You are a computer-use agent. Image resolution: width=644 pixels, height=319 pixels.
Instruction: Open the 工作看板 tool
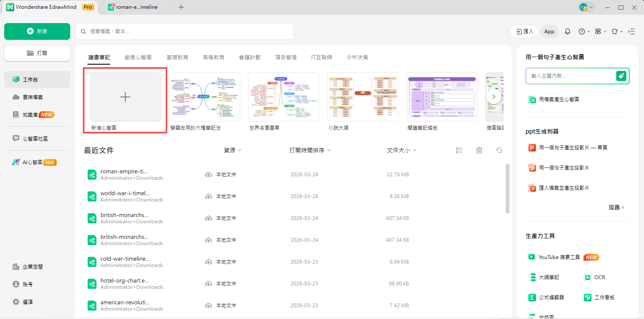tap(604, 297)
